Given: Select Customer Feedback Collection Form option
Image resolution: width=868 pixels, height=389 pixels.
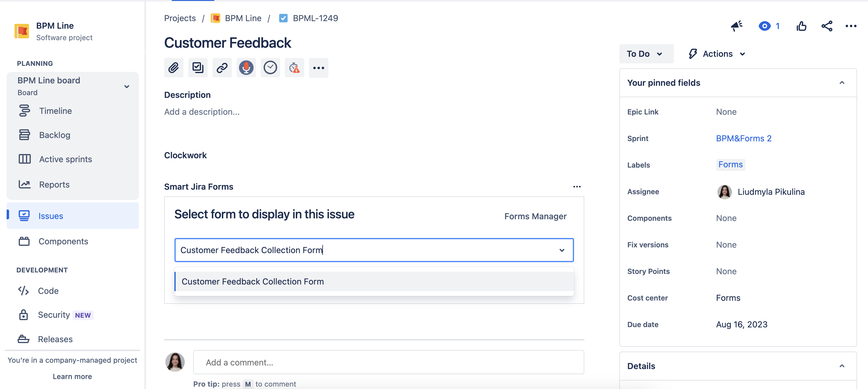Looking at the screenshot, I should click(x=252, y=281).
